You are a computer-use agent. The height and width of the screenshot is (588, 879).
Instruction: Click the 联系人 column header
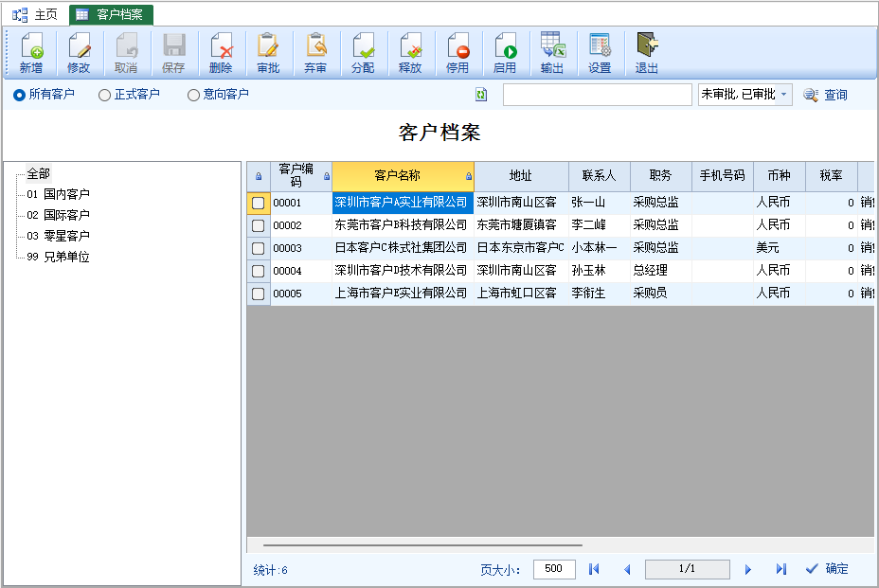600,176
